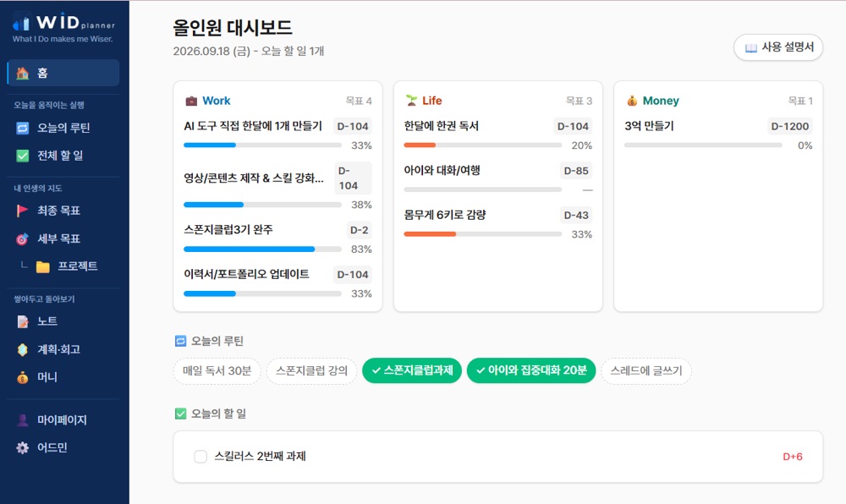This screenshot has height=504, width=846.
Task: Click the D-2 badge on 스폰지클럽3기 완주
Action: pos(359,230)
